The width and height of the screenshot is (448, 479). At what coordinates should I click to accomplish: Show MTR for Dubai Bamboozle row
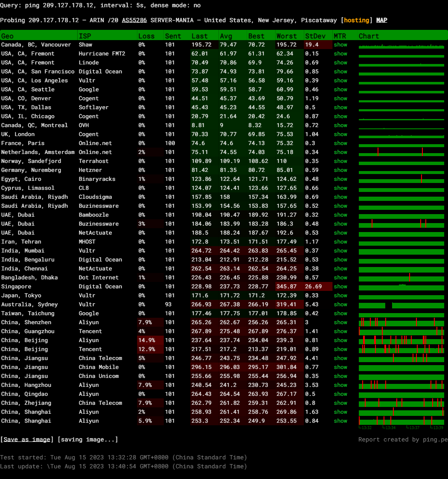(340, 215)
